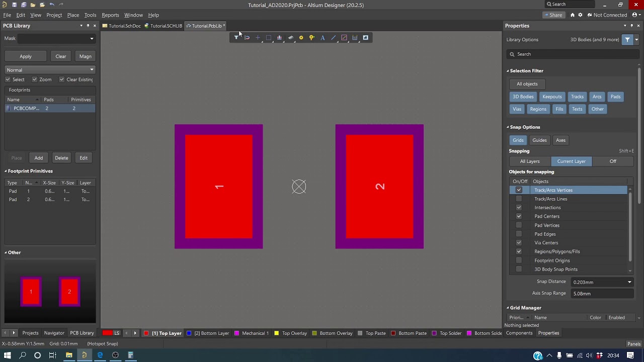Click the user account icon
This screenshot has width=644, height=362.
(635, 15)
